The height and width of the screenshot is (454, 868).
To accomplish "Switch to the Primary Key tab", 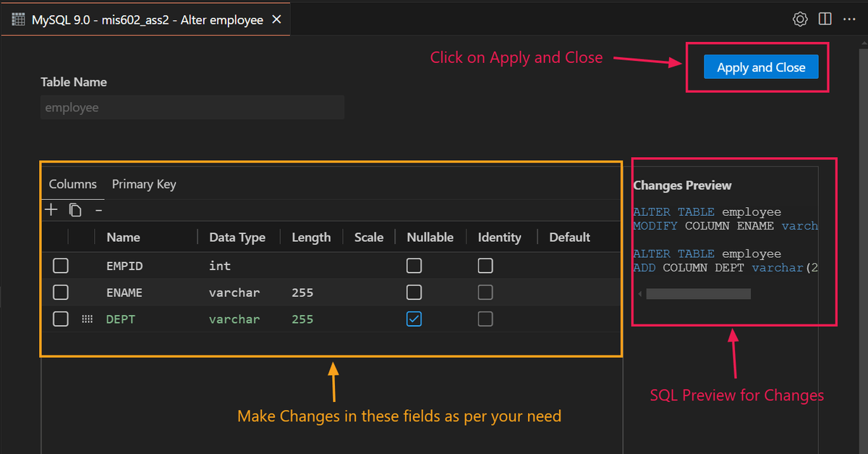I will [144, 184].
